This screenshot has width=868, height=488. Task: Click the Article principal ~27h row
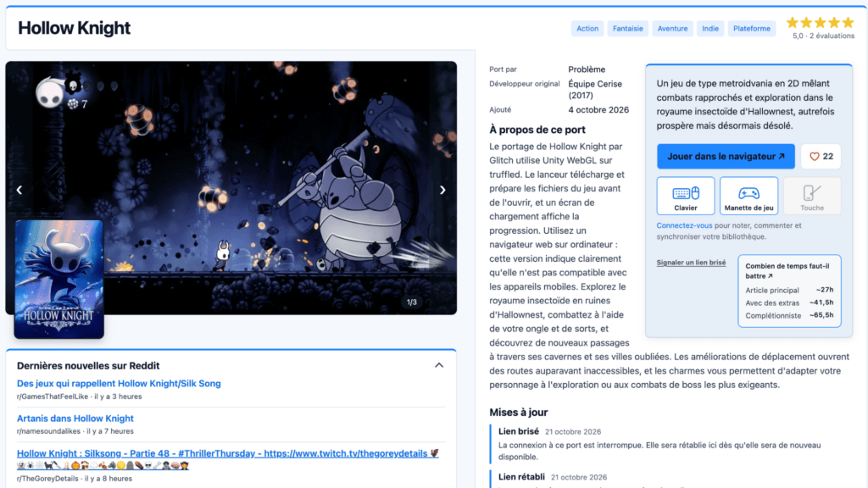(789, 290)
